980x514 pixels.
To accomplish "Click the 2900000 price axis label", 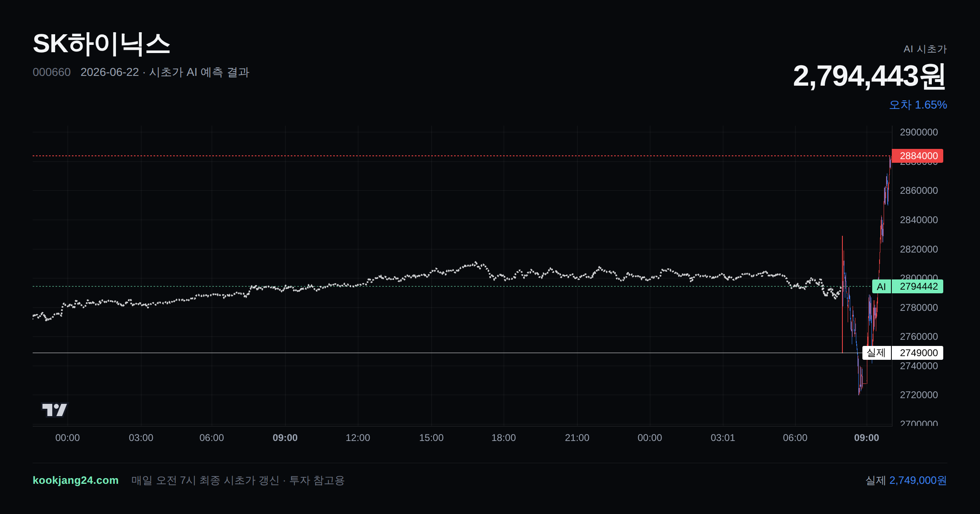I will click(x=919, y=132).
